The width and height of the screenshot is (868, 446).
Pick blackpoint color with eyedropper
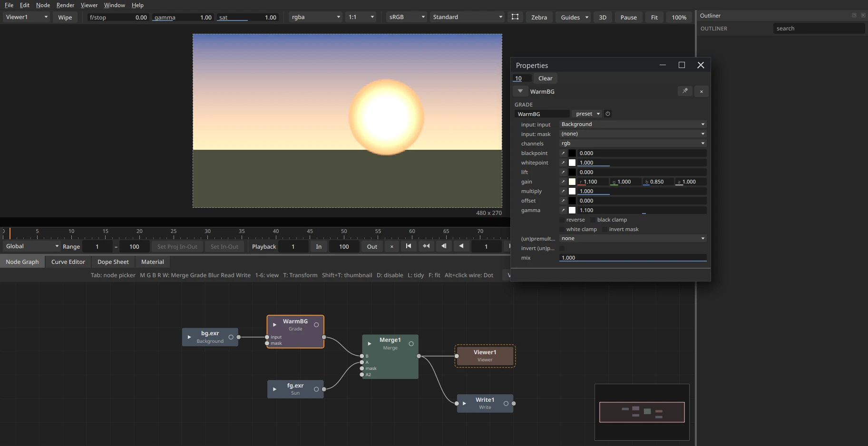pyautogui.click(x=563, y=153)
